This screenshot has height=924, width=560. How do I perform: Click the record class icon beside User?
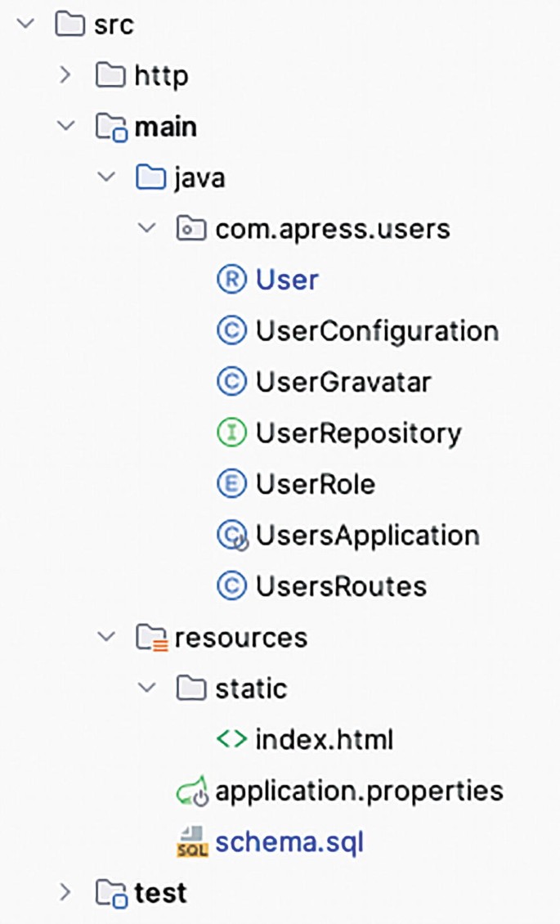pos(233,280)
